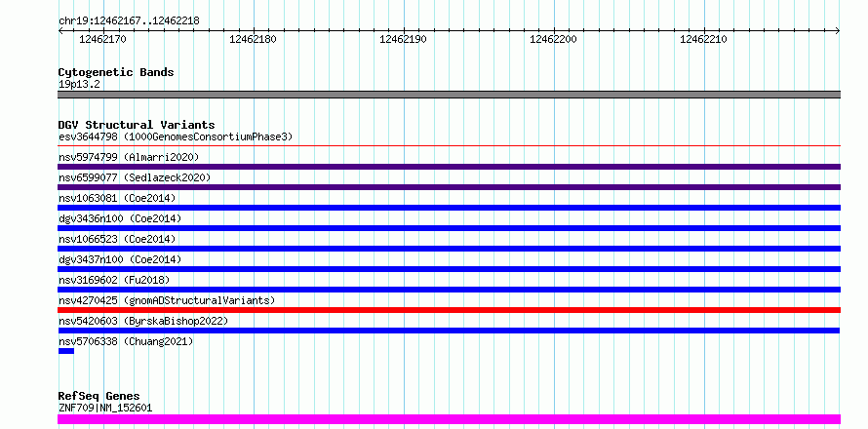Image resolution: width=868 pixels, height=429 pixels.
Task: Click the chr19:12462167..12462218 region label
Action: (129, 21)
